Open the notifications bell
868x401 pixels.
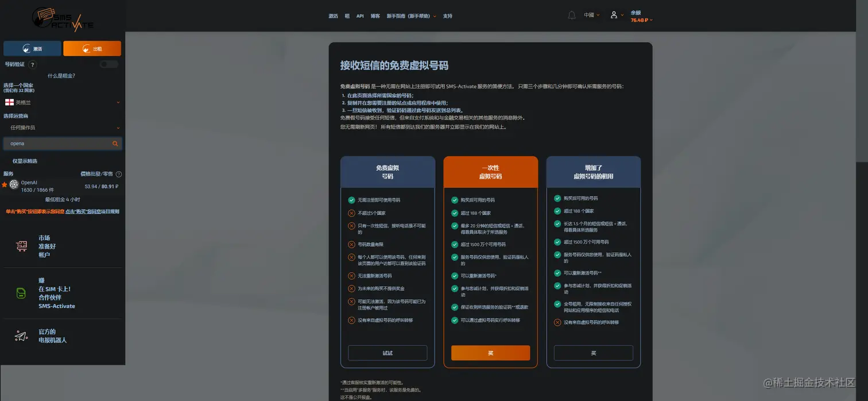pyautogui.click(x=571, y=16)
